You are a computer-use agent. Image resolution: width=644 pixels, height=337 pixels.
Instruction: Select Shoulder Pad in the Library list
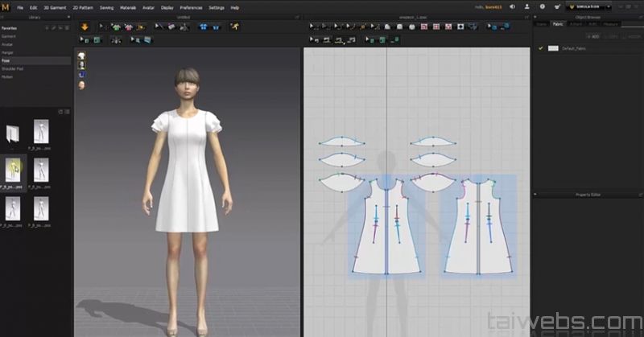[x=14, y=68]
